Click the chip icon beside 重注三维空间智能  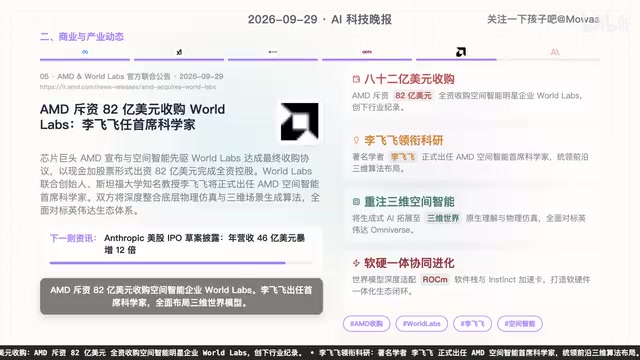pos(356,202)
